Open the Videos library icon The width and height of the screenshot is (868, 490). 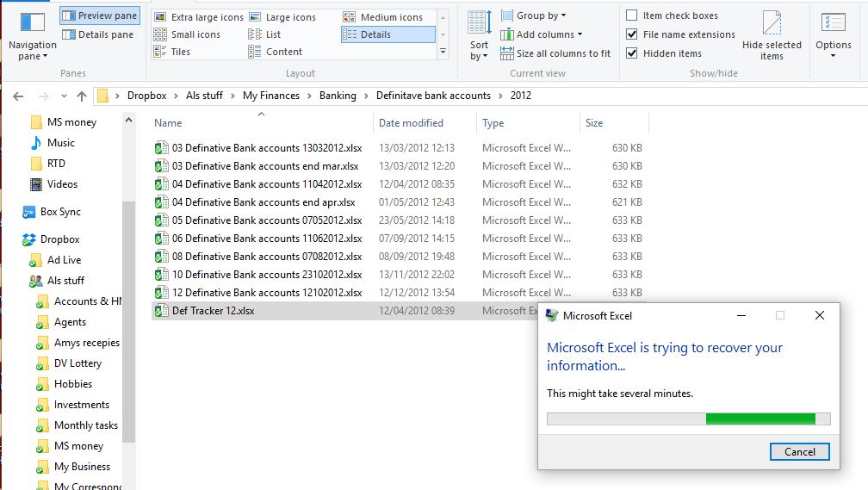click(36, 184)
